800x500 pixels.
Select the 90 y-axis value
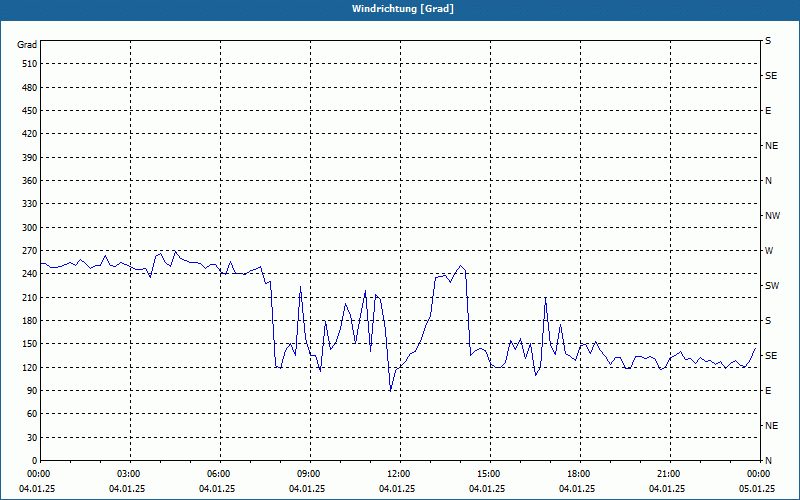pos(32,391)
